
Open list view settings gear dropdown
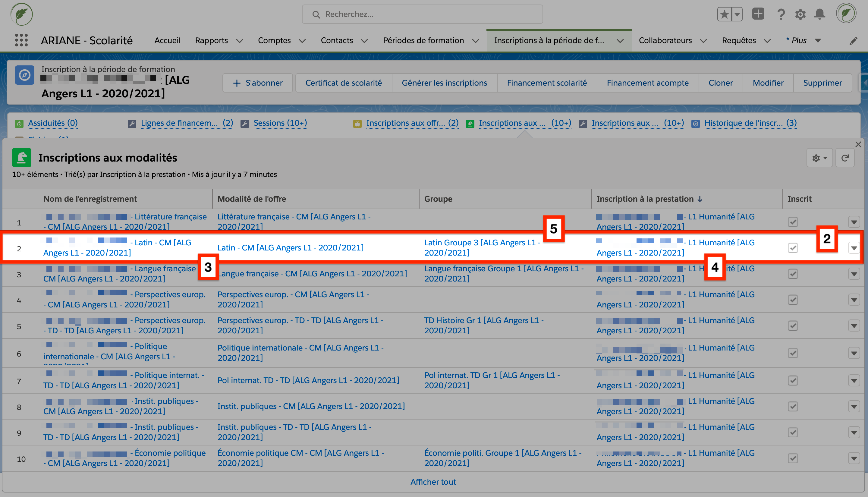coord(819,158)
